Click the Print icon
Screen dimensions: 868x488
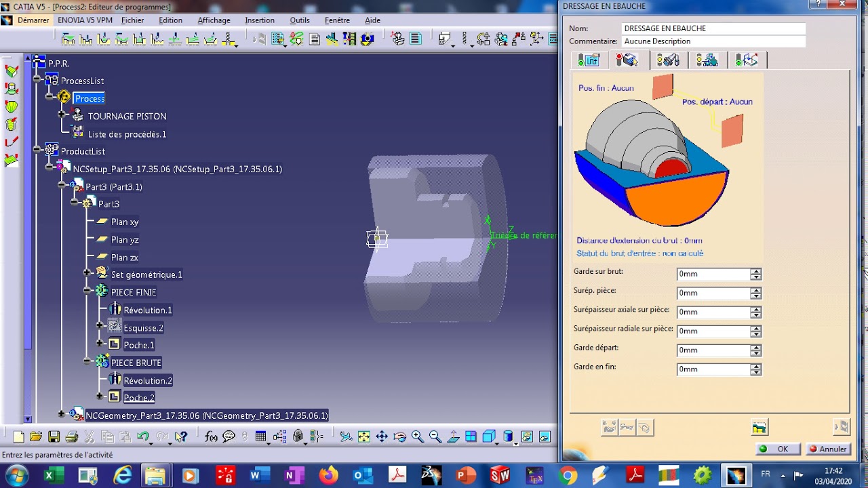(71, 437)
